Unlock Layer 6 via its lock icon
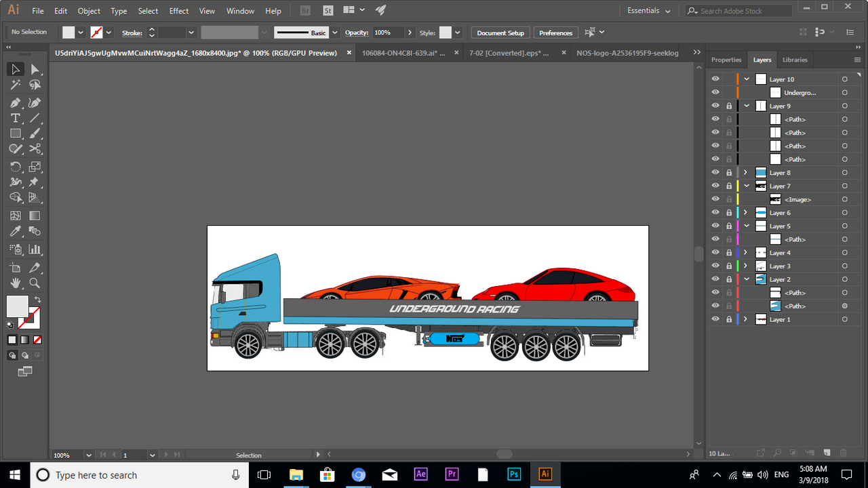The width and height of the screenshot is (868, 488). click(729, 213)
